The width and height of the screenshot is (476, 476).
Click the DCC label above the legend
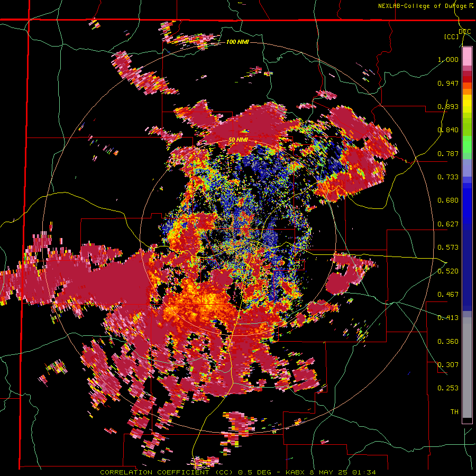point(465,32)
